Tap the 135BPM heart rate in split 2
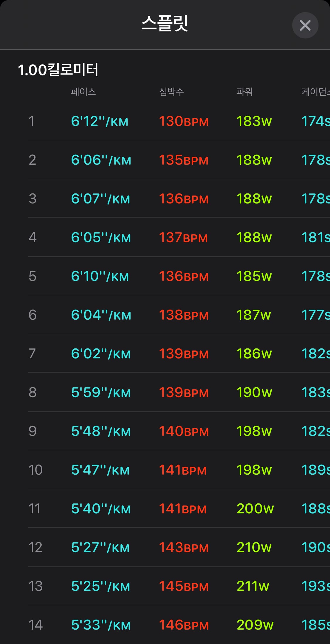This screenshot has height=644, width=330. pyautogui.click(x=184, y=160)
